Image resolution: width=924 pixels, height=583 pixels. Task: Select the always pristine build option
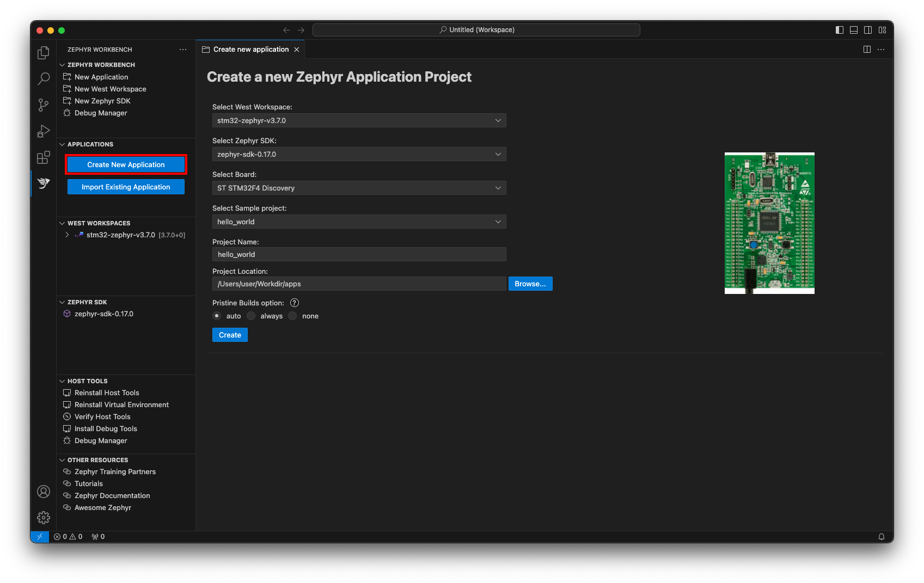[x=251, y=316]
